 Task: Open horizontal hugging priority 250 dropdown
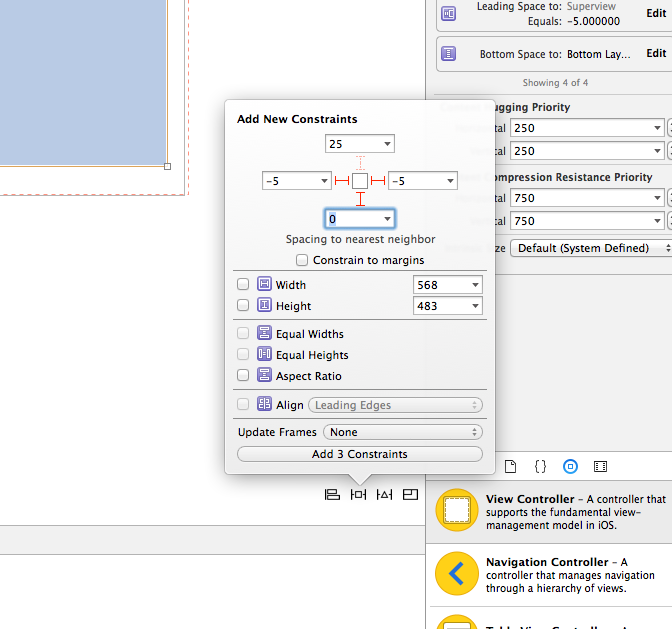[x=657, y=128]
